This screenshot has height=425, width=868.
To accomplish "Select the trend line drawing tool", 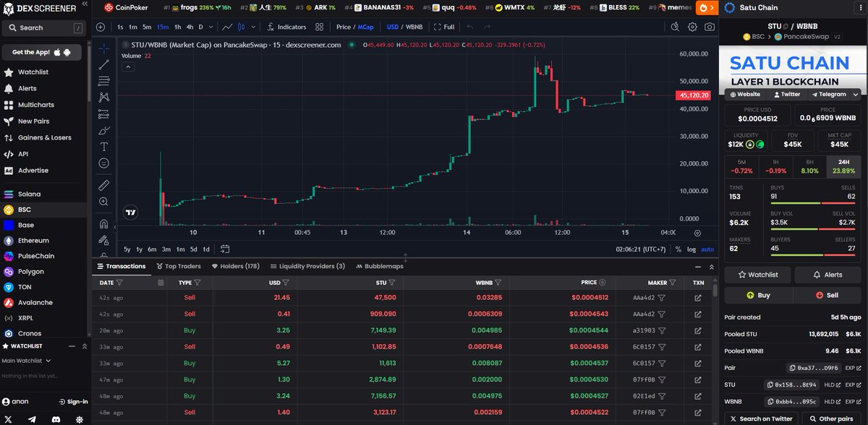I will [x=103, y=64].
